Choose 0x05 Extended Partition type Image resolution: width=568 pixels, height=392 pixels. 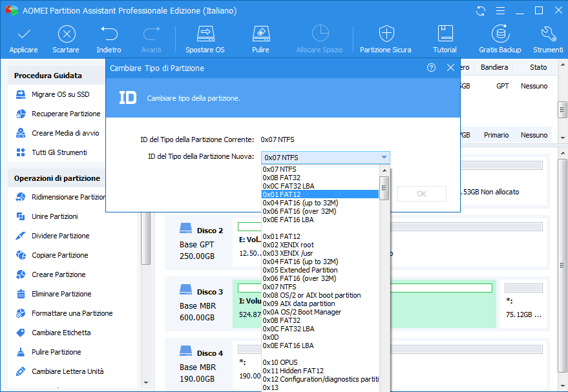(300, 270)
